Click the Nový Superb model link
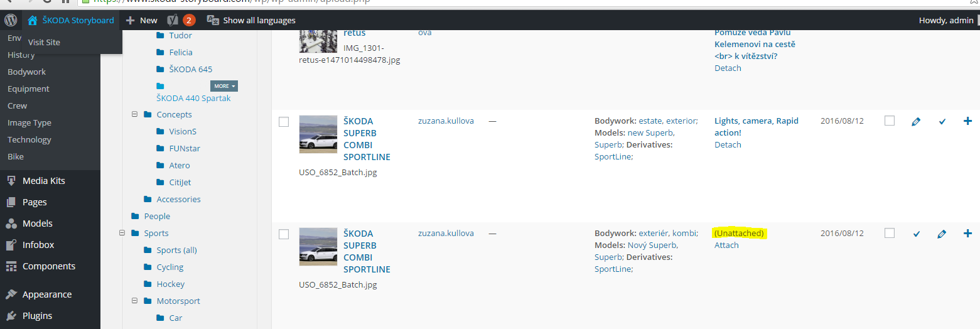 (652, 245)
